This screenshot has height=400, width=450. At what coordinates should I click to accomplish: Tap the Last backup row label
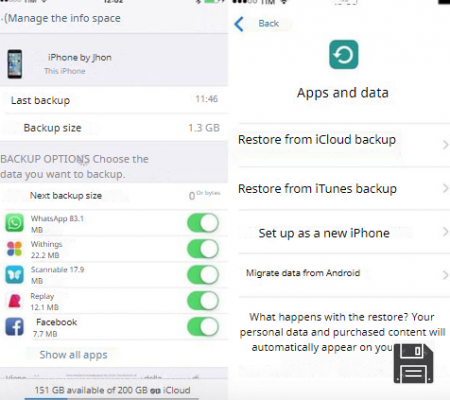click(40, 100)
